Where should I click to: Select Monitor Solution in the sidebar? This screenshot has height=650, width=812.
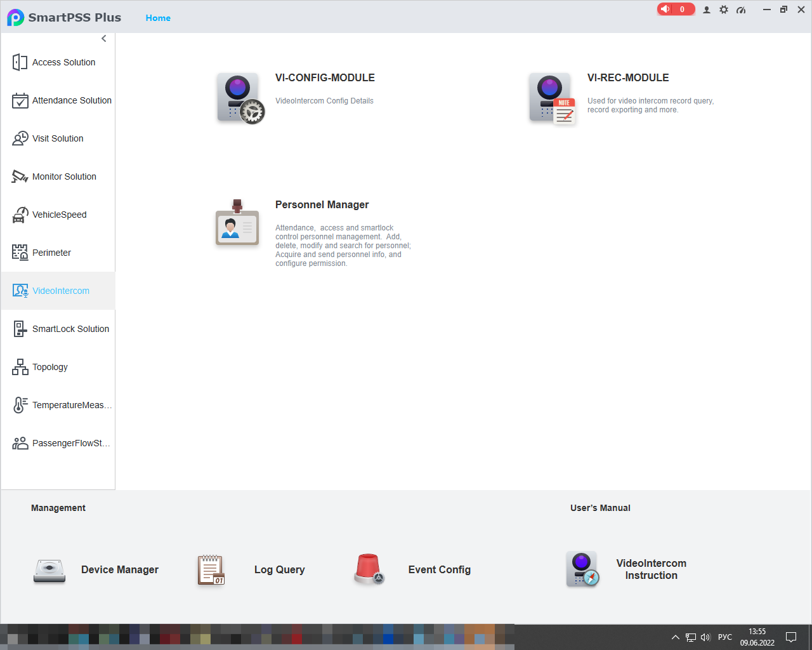(x=64, y=176)
